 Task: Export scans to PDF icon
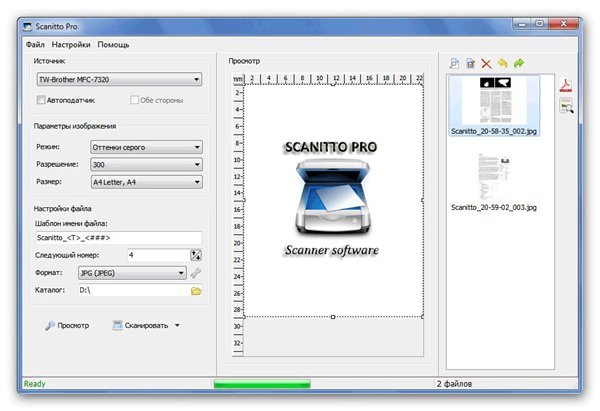point(564,85)
